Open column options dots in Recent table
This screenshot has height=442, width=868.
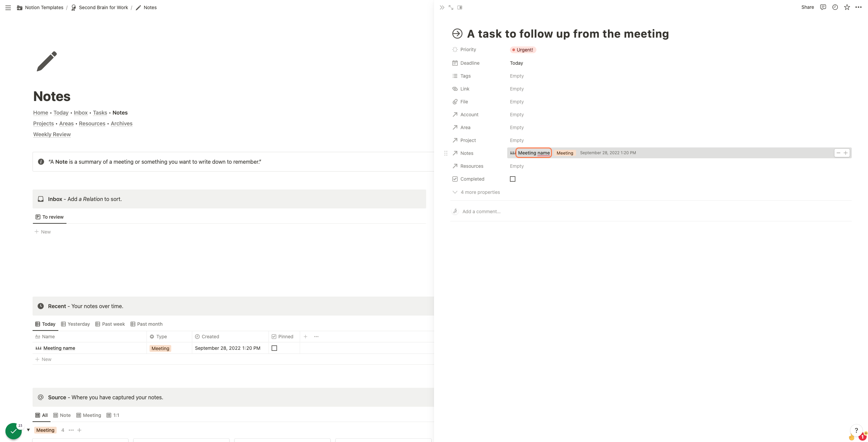[x=316, y=337]
